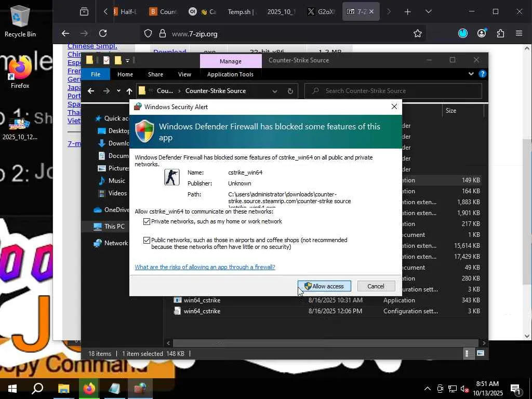532x399 pixels.
Task: Click the Search Counter-Strike Source field
Action: pyautogui.click(x=393, y=91)
